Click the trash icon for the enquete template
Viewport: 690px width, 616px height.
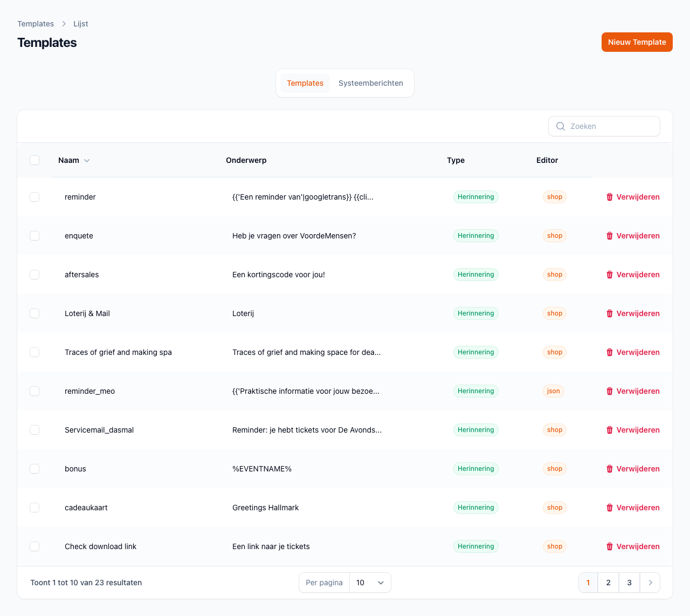tap(610, 236)
